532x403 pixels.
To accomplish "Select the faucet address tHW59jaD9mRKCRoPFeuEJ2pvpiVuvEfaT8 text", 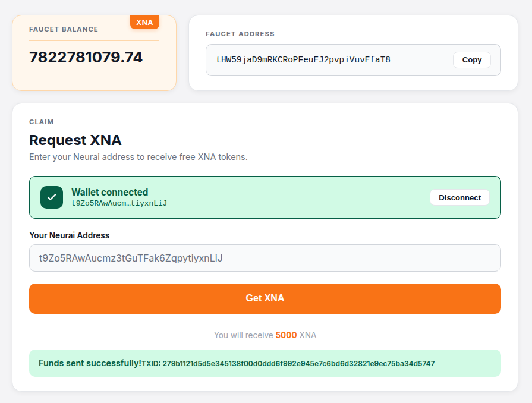I will click(x=303, y=59).
